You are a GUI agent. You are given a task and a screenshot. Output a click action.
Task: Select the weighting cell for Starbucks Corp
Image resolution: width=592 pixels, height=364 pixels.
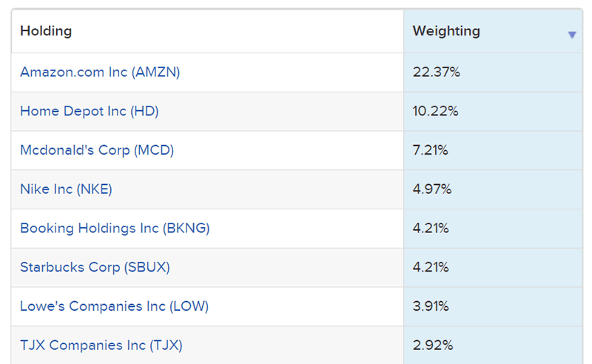tap(431, 267)
